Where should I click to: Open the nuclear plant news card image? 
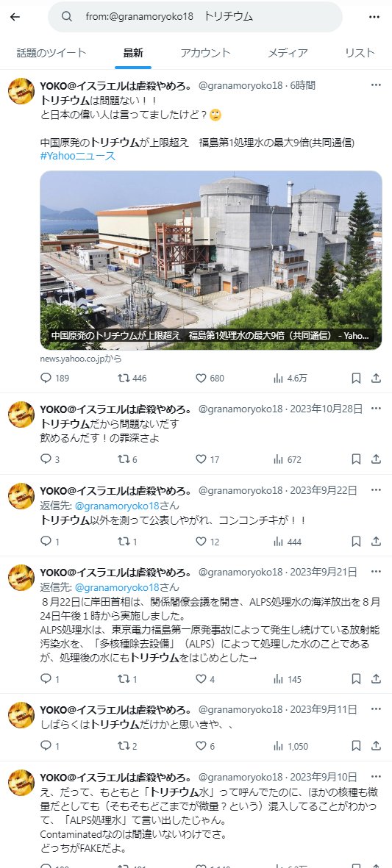211,260
